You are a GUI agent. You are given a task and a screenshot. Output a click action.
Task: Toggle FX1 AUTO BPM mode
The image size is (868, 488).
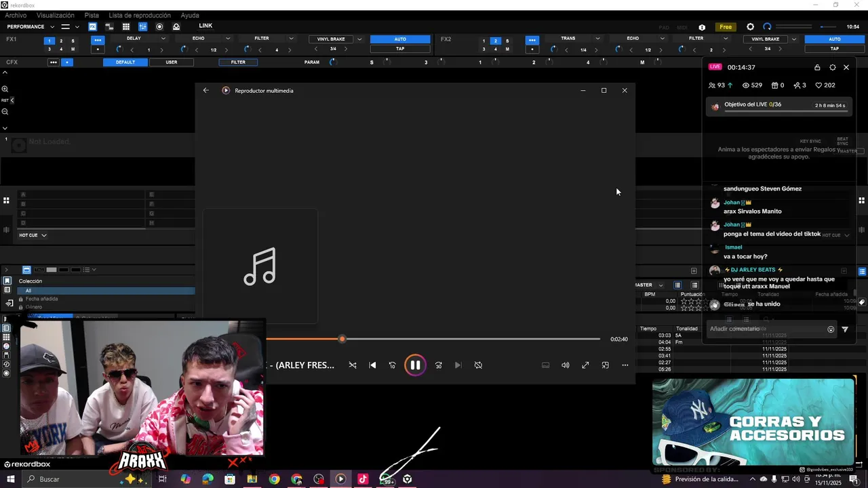(x=400, y=39)
